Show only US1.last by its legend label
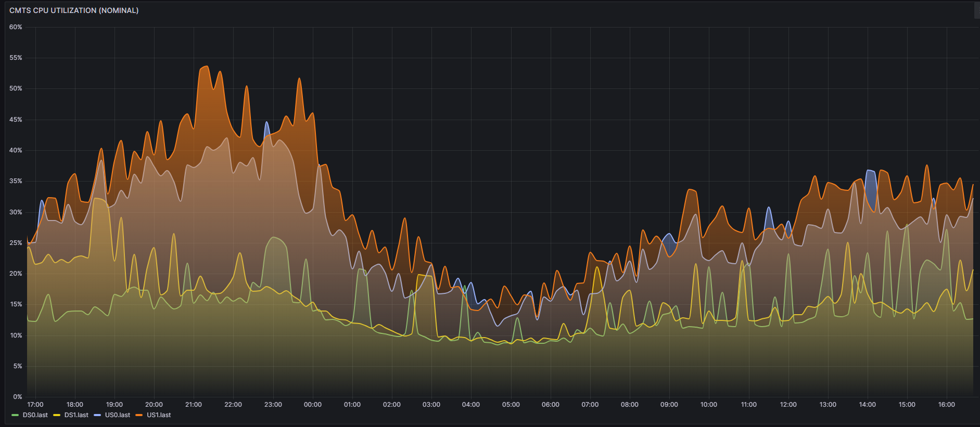980x427 pixels. point(159,415)
